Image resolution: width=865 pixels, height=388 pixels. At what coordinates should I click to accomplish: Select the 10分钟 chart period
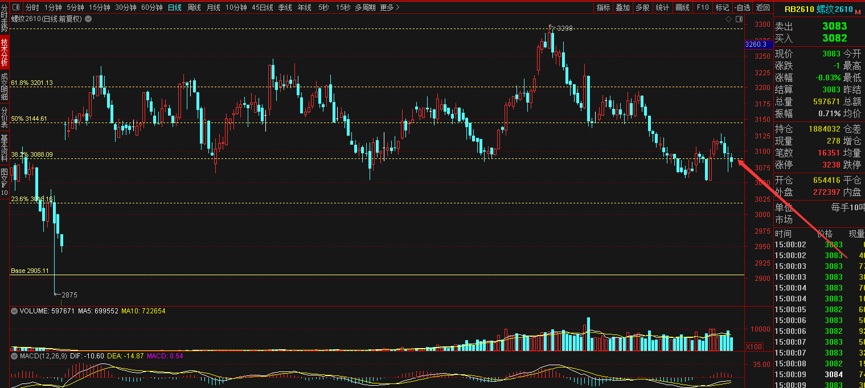pyautogui.click(x=236, y=8)
